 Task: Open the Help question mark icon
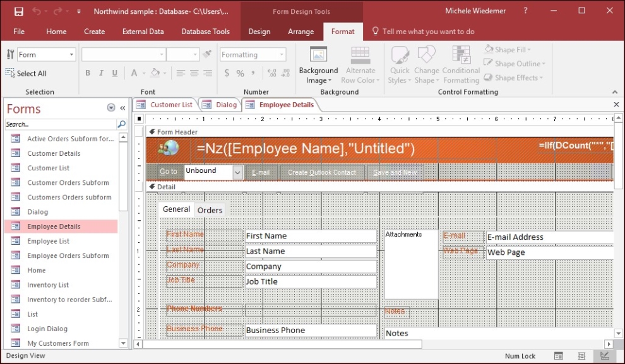(525, 11)
